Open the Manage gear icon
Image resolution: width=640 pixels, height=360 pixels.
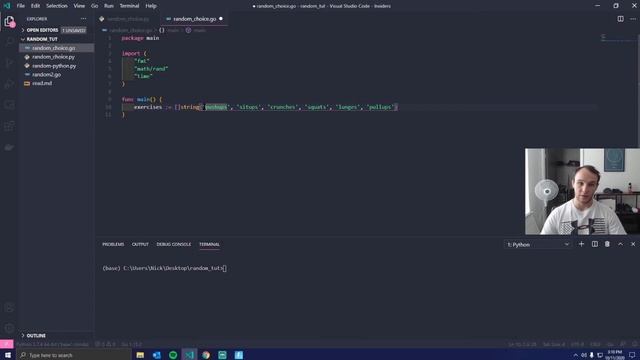9,328
